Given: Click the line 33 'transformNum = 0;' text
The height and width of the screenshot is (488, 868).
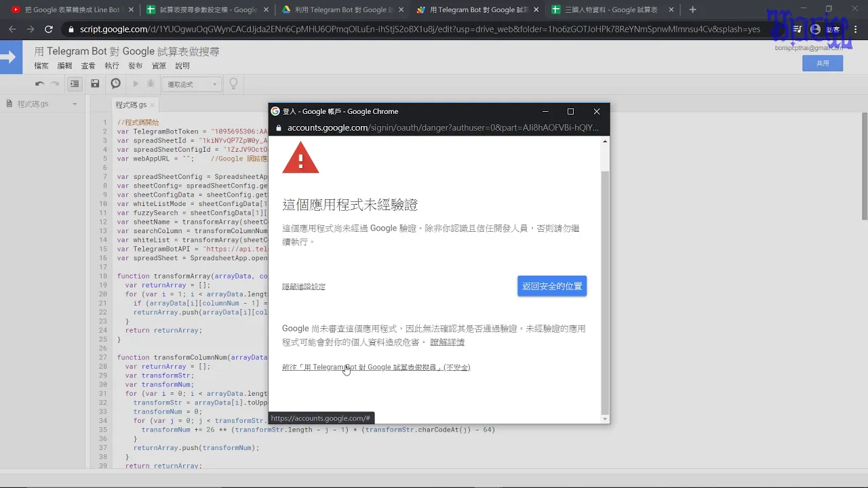Looking at the screenshot, I should (x=167, y=411).
